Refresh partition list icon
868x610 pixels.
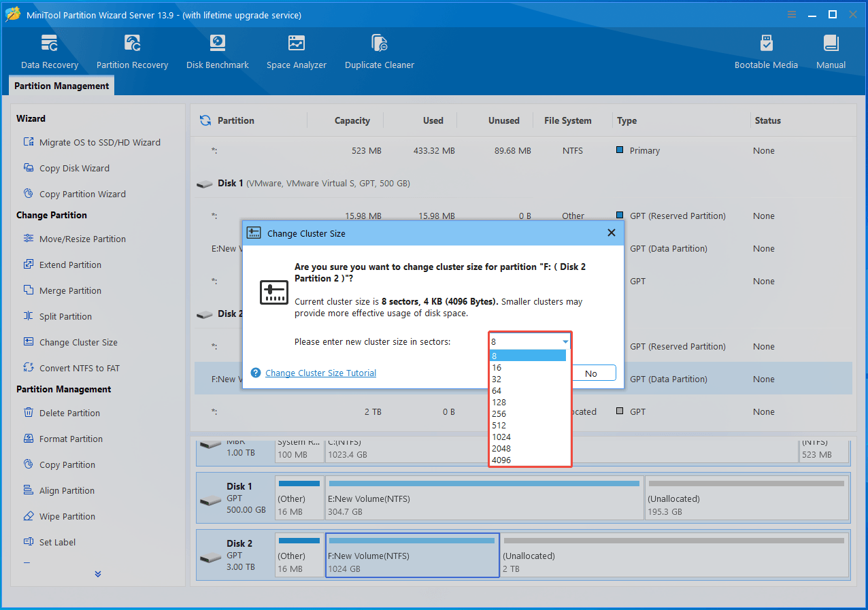205,120
